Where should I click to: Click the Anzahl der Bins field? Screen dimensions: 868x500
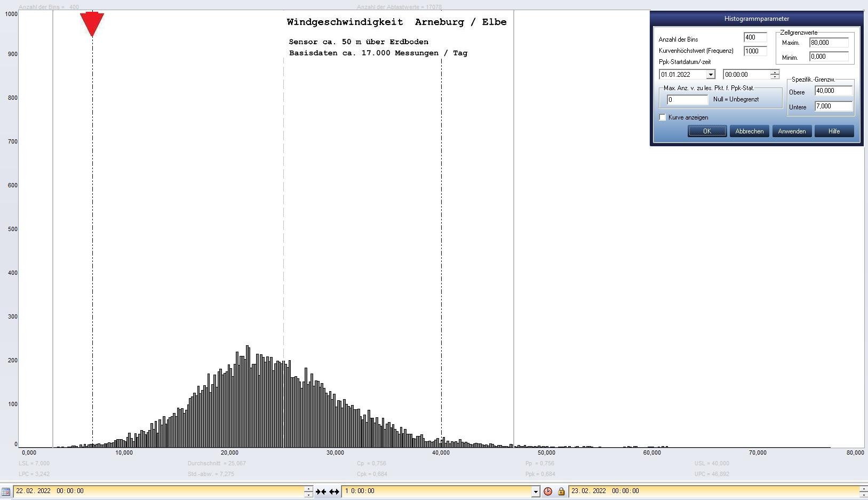755,37
